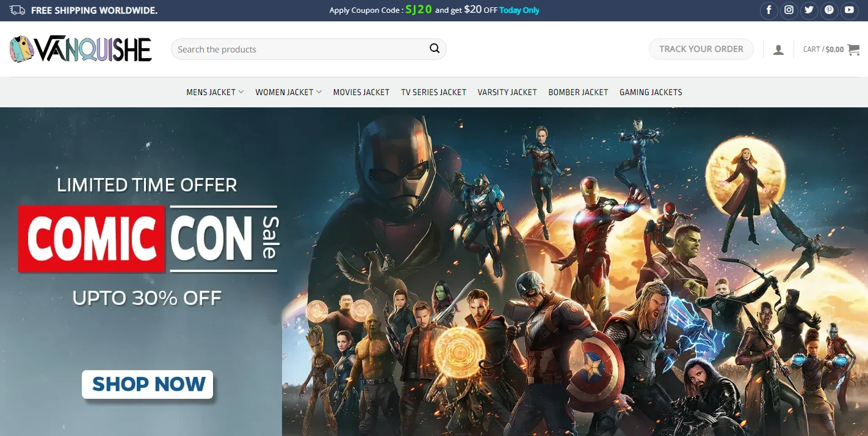This screenshot has width=868, height=436.
Task: Open Gaming Jackets category
Action: [x=651, y=92]
